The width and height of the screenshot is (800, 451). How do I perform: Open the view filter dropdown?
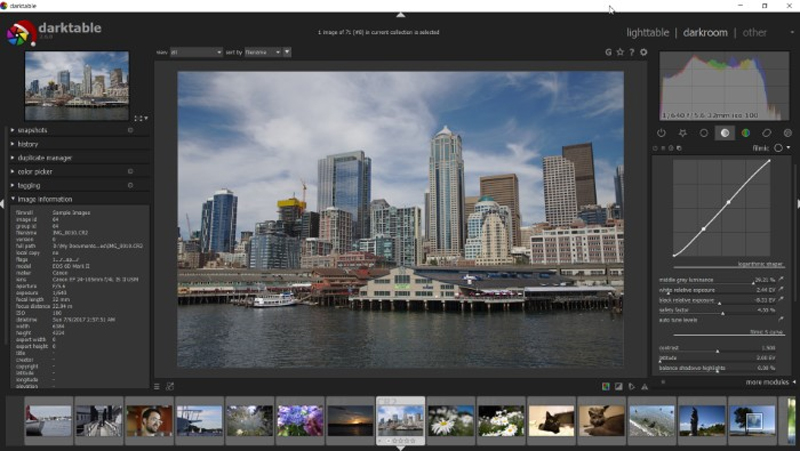(x=195, y=52)
